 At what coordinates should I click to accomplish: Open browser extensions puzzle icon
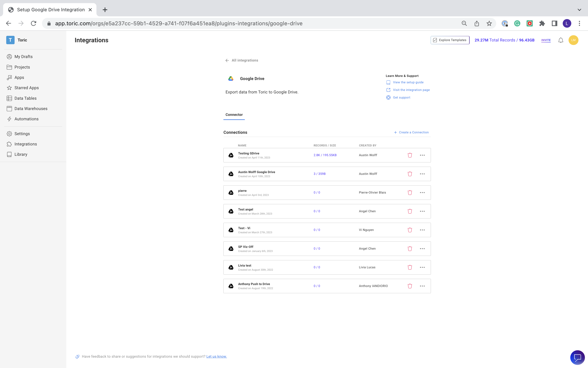pyautogui.click(x=542, y=23)
